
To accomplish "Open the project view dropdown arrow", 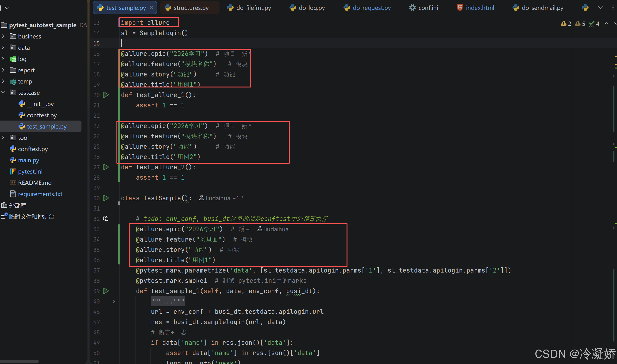I will click(7, 8).
